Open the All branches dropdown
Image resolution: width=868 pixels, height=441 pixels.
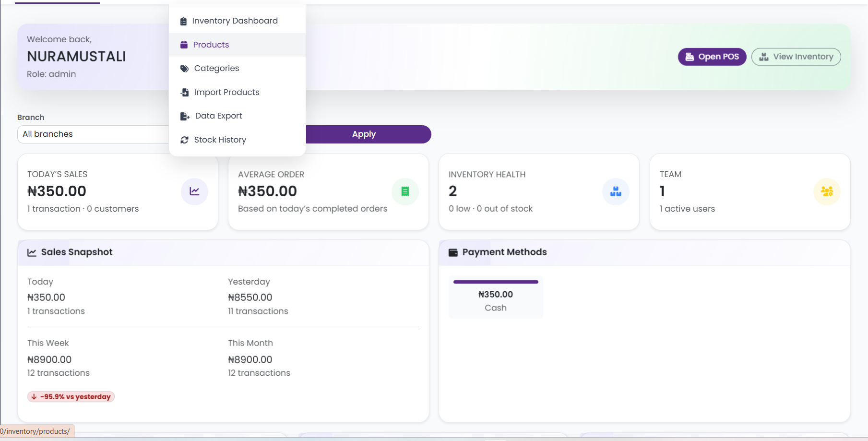pyautogui.click(x=94, y=134)
